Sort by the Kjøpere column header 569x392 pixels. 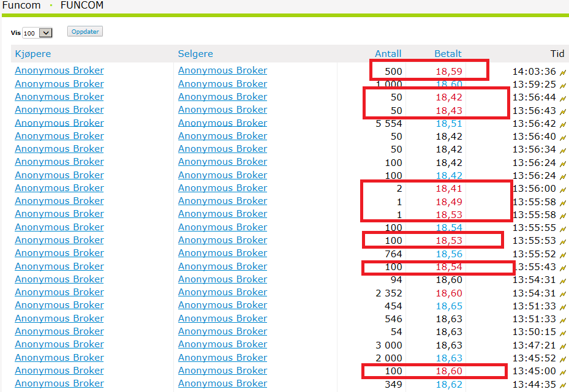(32, 54)
